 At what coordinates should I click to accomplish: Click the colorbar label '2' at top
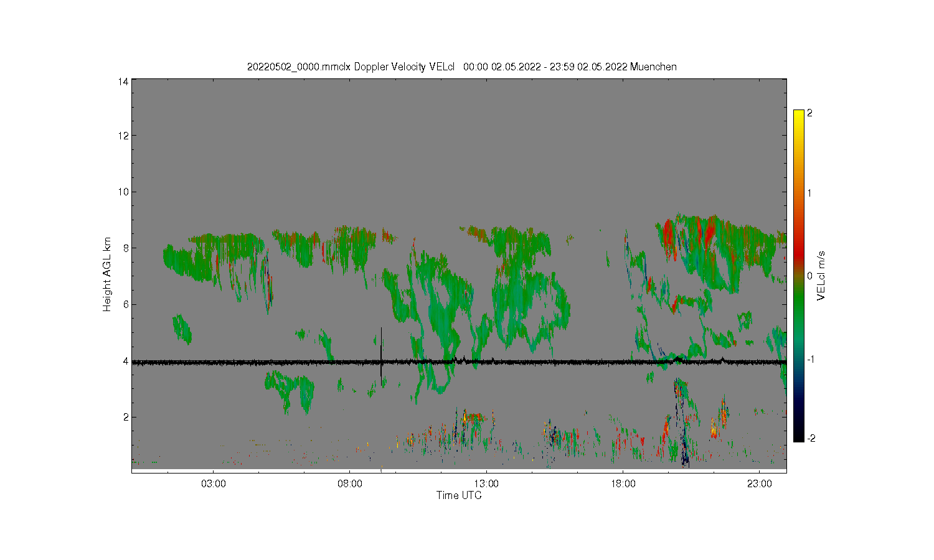pyautogui.click(x=809, y=113)
